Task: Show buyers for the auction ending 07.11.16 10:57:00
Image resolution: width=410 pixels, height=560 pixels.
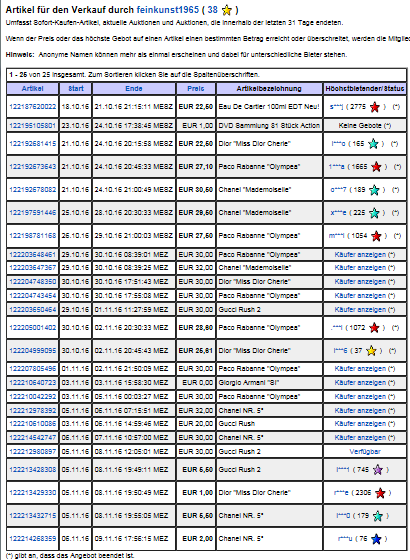Action: tap(360, 438)
